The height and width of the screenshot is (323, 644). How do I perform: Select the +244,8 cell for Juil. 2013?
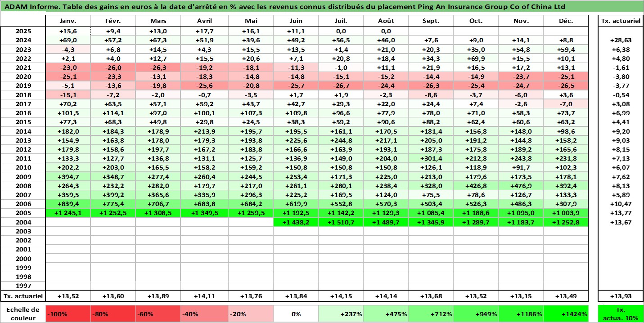(341, 140)
